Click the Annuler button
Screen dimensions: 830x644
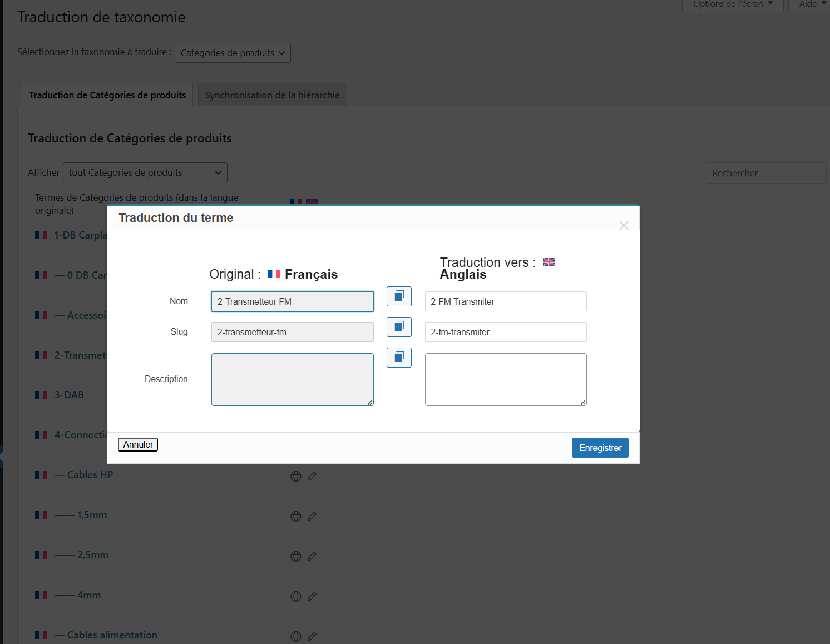138,445
